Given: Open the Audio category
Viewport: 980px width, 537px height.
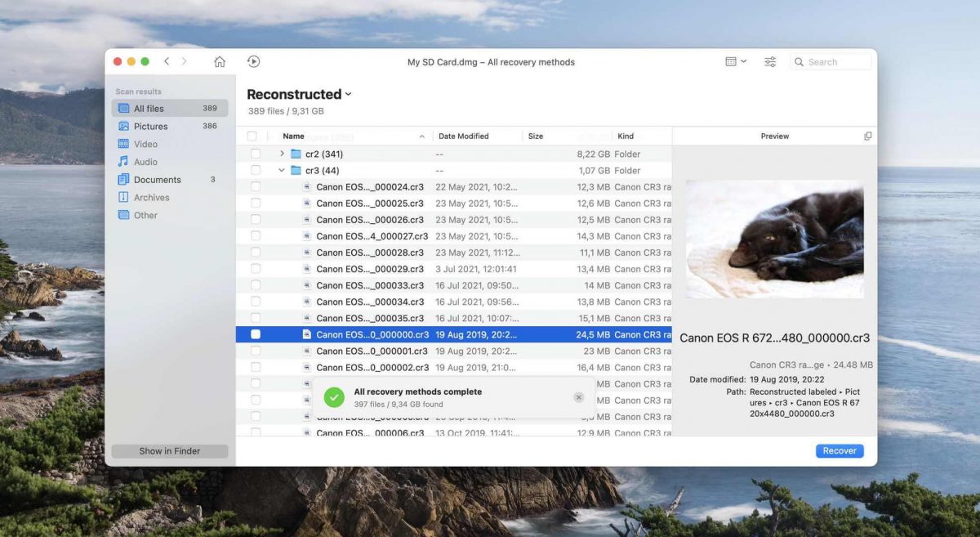Looking at the screenshot, I should [145, 162].
